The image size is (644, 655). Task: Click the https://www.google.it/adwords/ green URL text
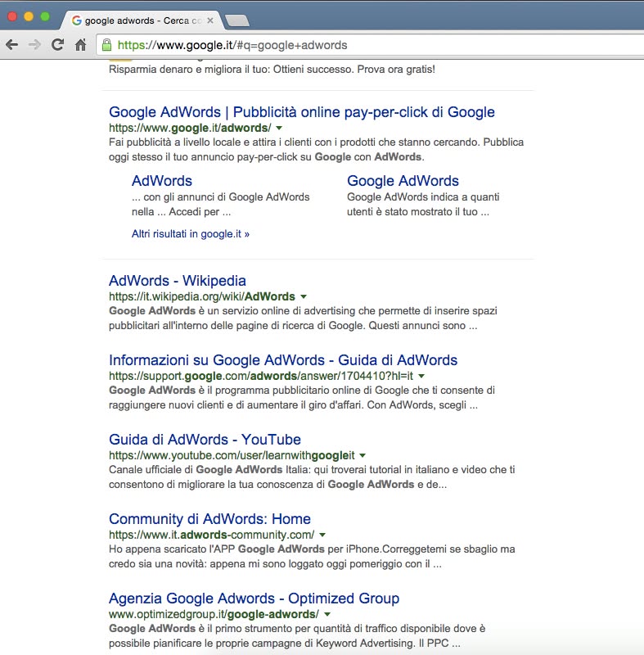point(190,128)
